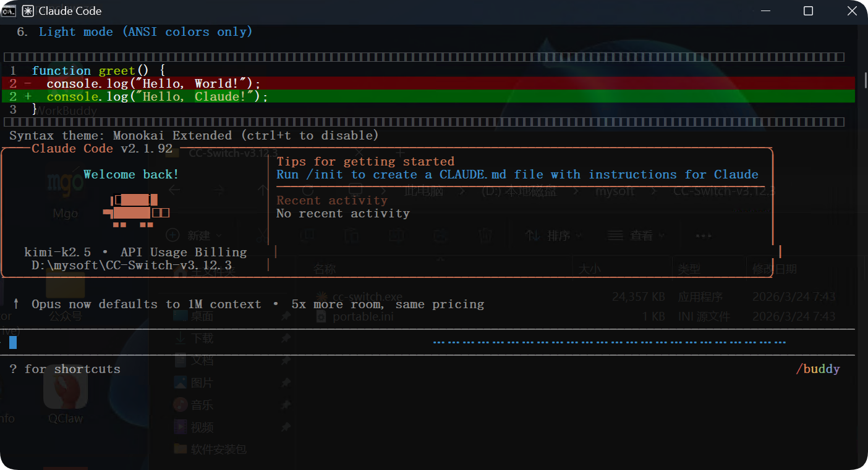The height and width of the screenshot is (470, 868).
Task: Click the Syntax theme Monokai Extended line
Action: [194, 135]
